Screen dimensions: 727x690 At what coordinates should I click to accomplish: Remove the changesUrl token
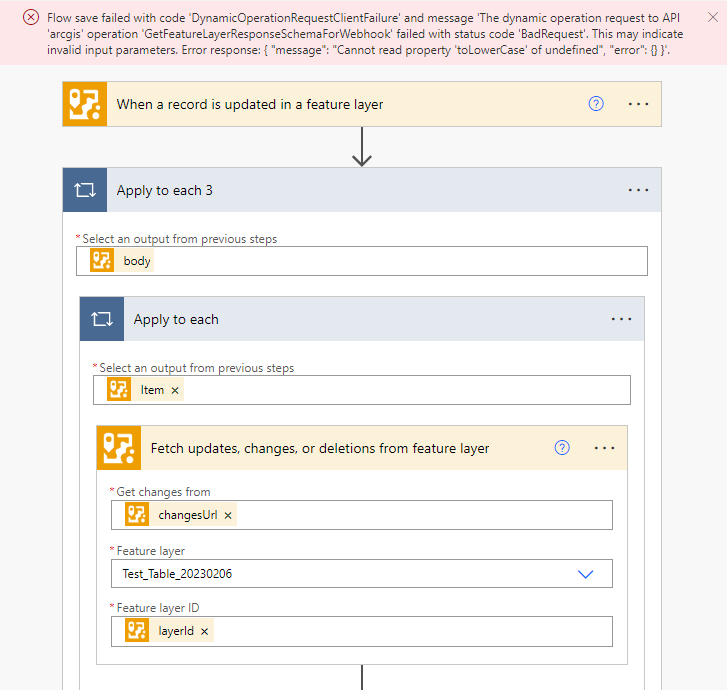tap(228, 516)
